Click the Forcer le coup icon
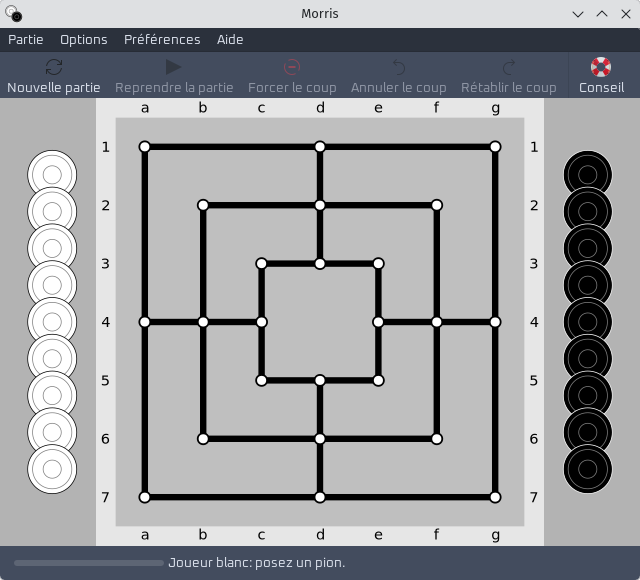This screenshot has width=640, height=580. point(292,67)
